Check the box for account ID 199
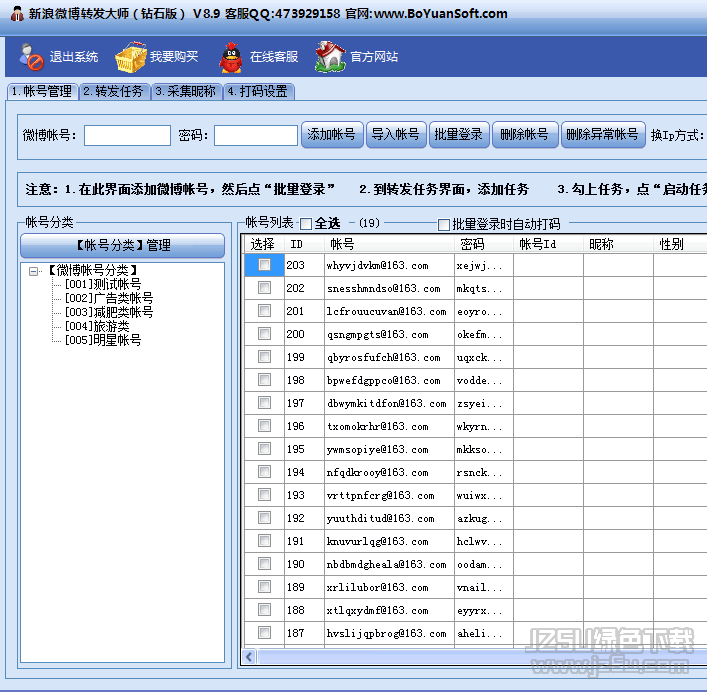The image size is (707, 692). (x=265, y=357)
